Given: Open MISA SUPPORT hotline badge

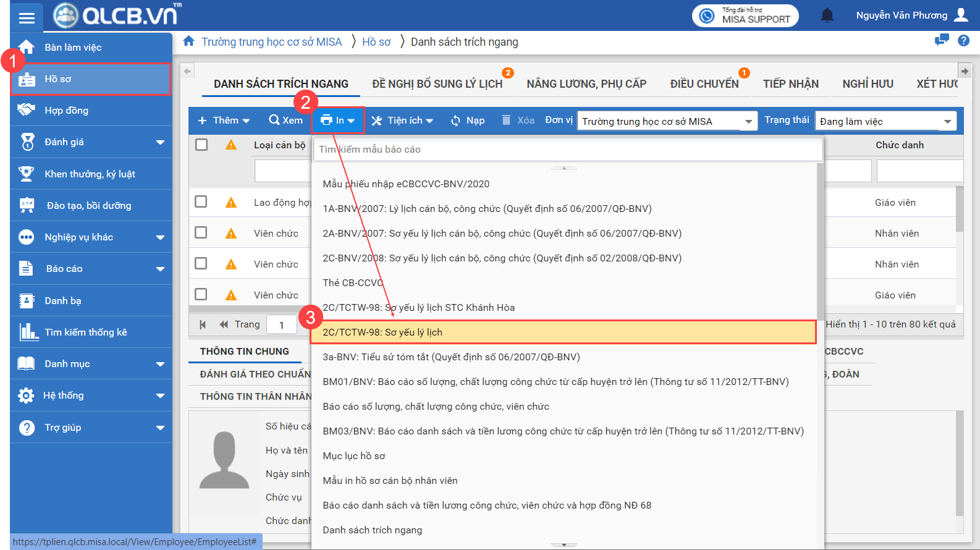Looking at the screenshot, I should (x=745, y=15).
